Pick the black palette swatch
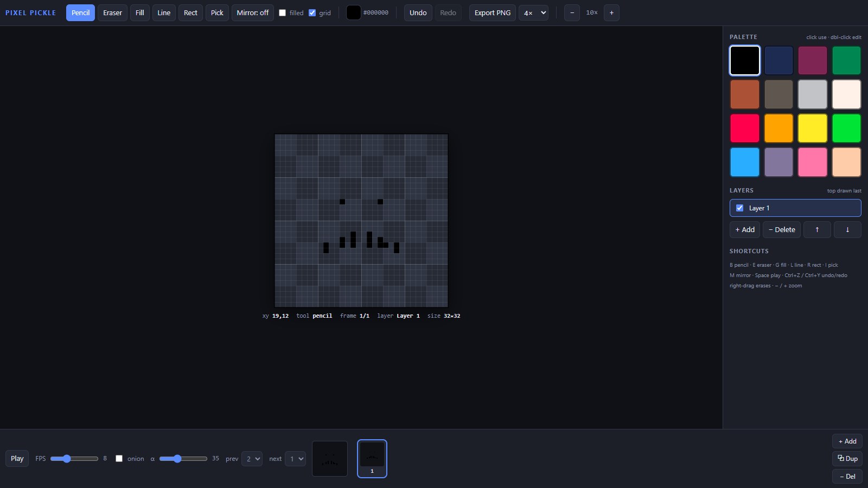 coord(745,60)
